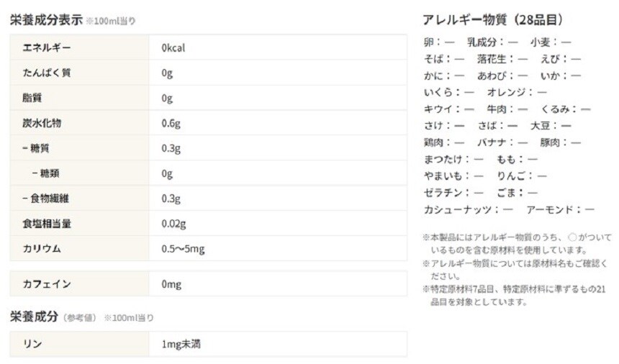Click the 0.6g carbohydrate value
Viewport: 619px width, 364px height.
tap(171, 123)
